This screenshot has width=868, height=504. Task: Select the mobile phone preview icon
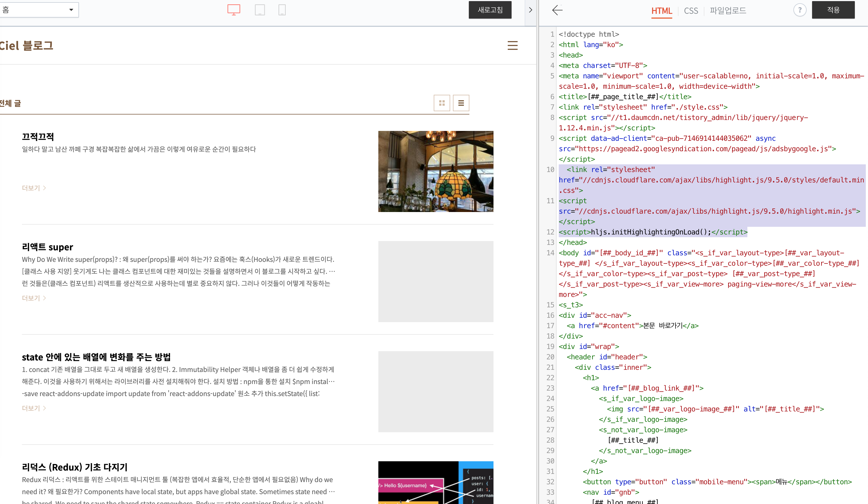coord(282,10)
